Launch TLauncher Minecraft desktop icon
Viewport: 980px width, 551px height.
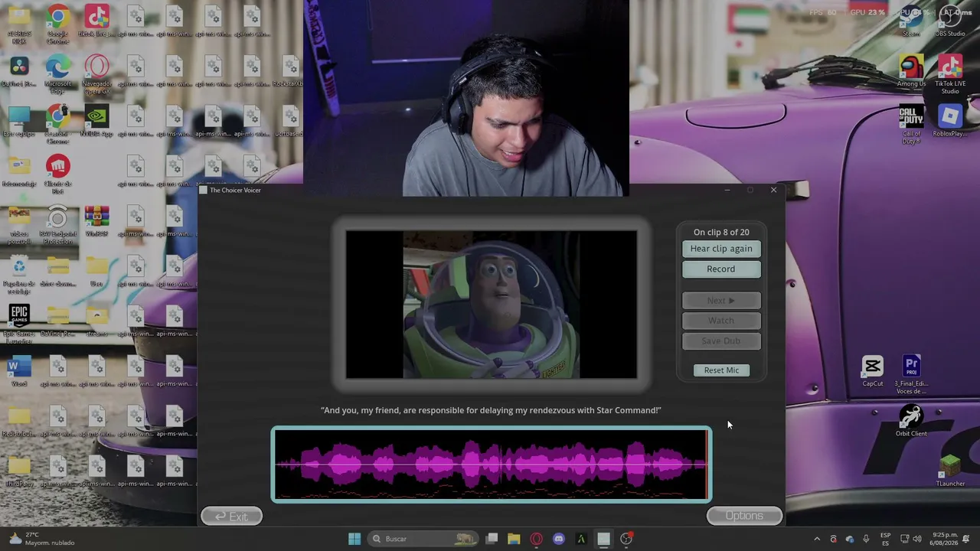click(x=950, y=471)
